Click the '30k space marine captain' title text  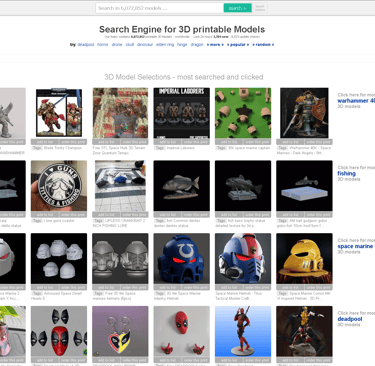249,148
